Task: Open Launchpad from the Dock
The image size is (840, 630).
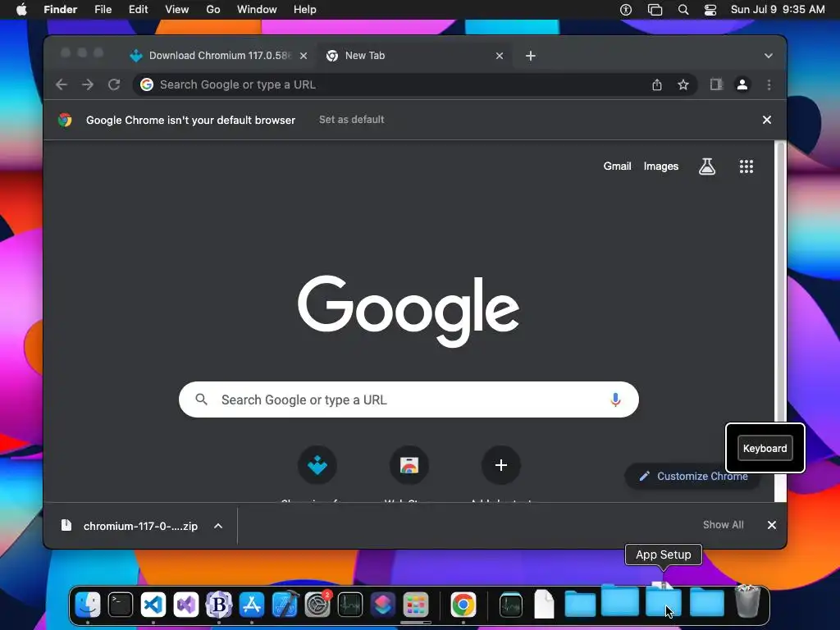Action: (416, 605)
